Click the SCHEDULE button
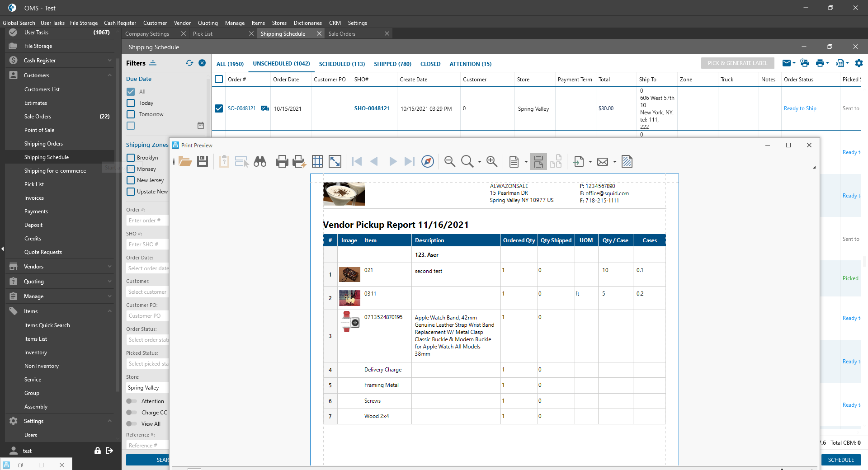The height and width of the screenshot is (470, 868). coord(840,460)
